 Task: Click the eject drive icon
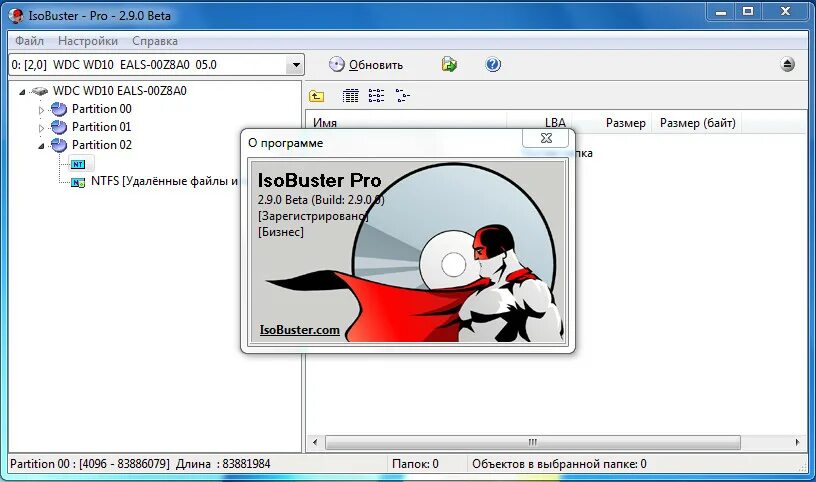pyautogui.click(x=787, y=65)
